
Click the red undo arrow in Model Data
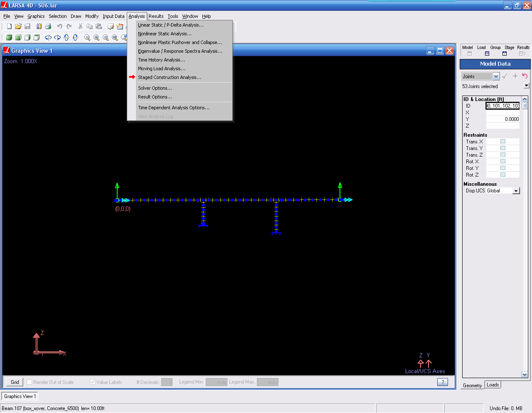point(525,76)
